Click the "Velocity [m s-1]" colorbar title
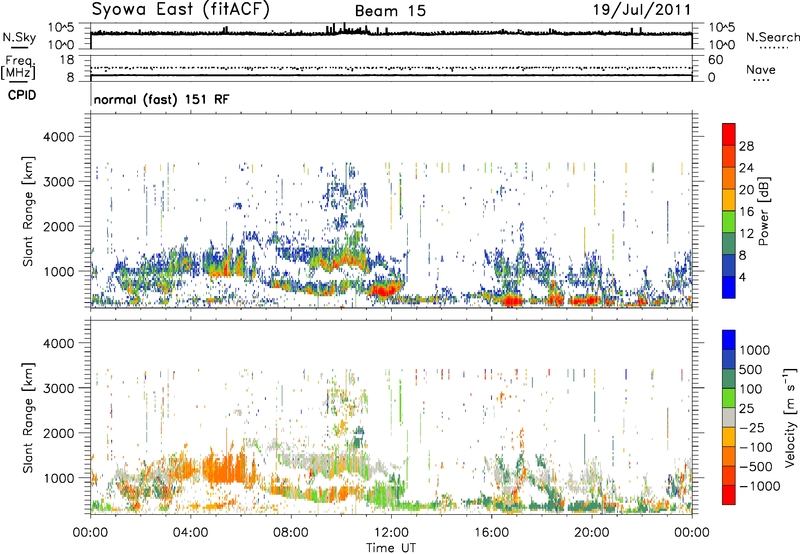This screenshot has height=554, width=800. click(790, 417)
